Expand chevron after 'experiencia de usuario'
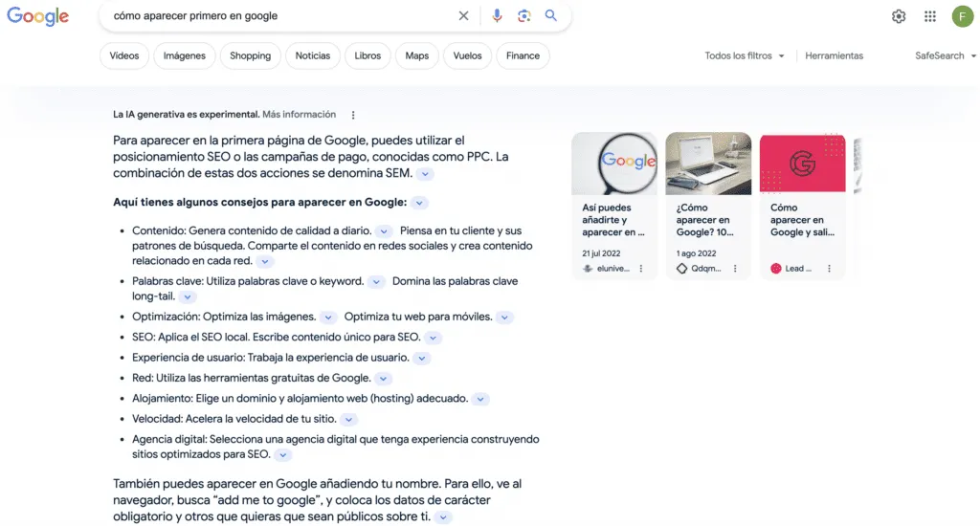The width and height of the screenshot is (980, 526). click(x=422, y=358)
